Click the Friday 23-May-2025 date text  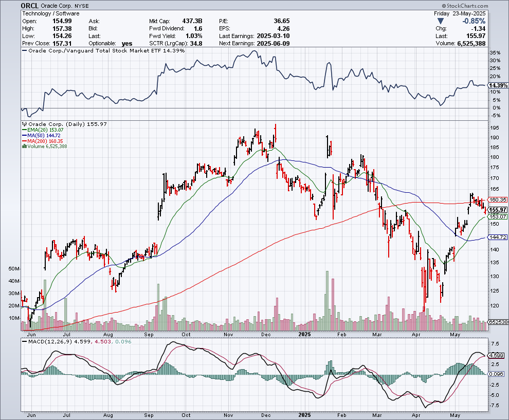[460, 13]
